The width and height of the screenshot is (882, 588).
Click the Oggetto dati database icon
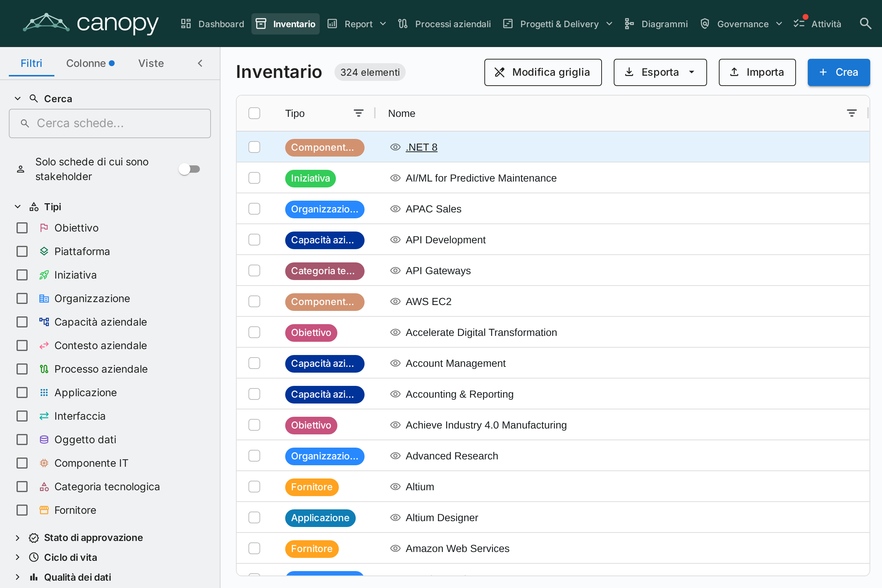[44, 440]
